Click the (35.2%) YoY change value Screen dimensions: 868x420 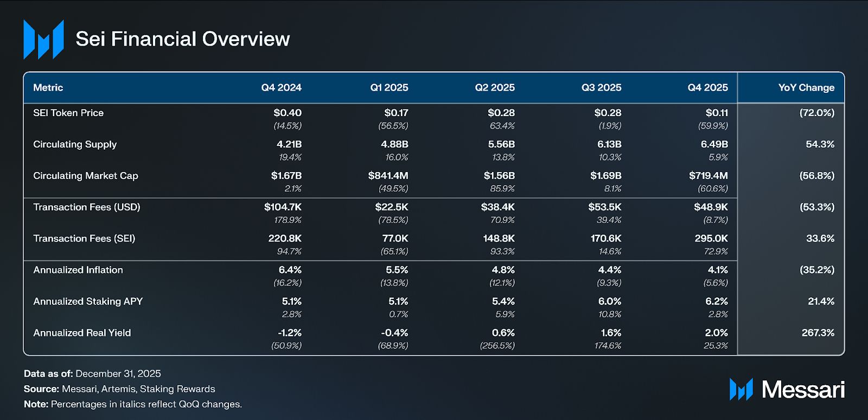click(817, 270)
